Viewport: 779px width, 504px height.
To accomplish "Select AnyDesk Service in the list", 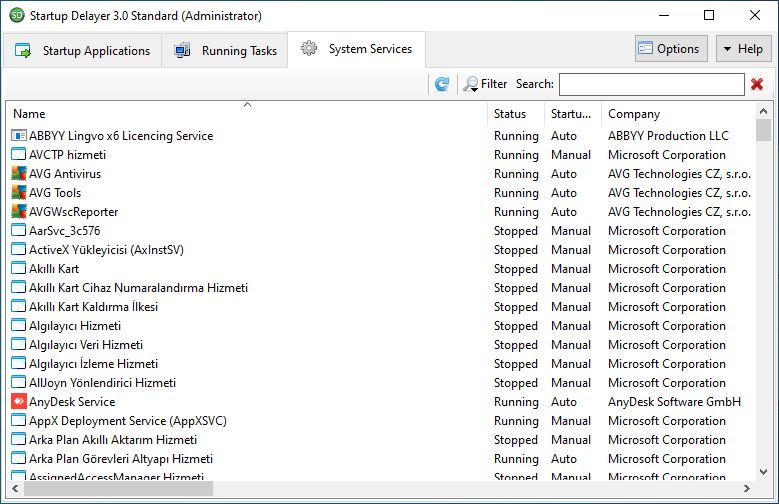I will pyautogui.click(x=72, y=402).
